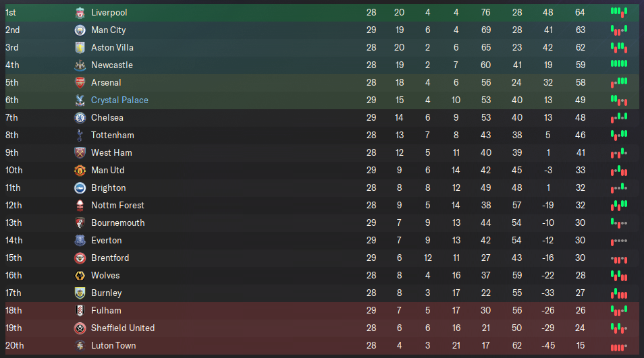This screenshot has width=644, height=358.
Task: Click the Aston Villa crest icon
Action: (80, 48)
